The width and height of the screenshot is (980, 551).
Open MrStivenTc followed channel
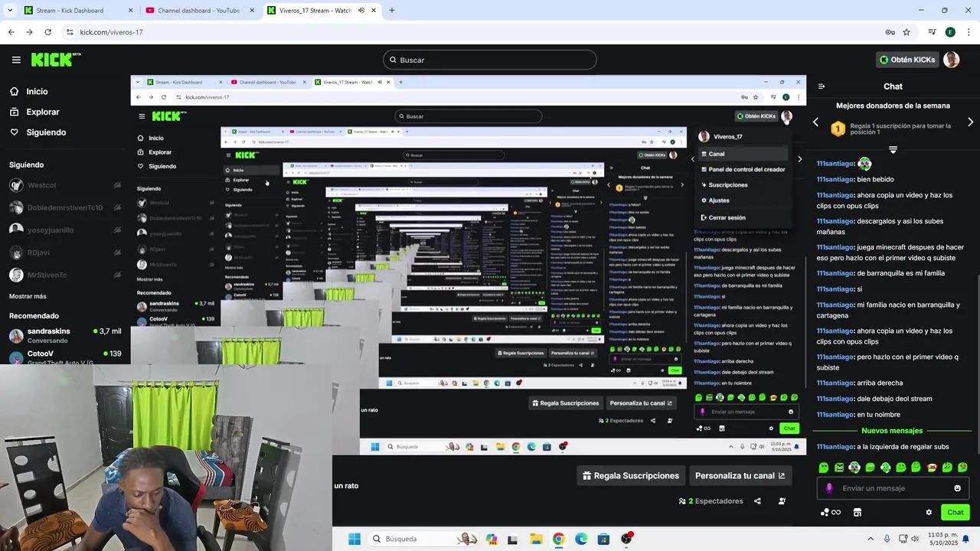point(65,275)
